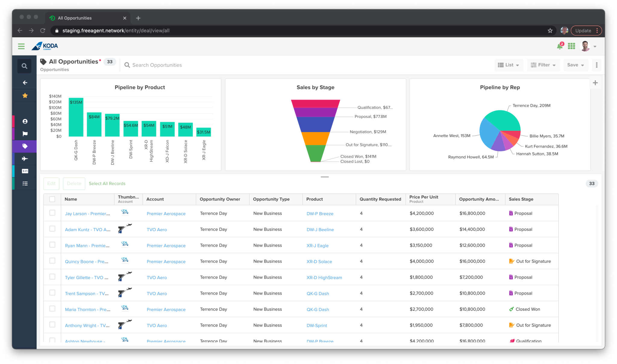The height and width of the screenshot is (364, 617).
Task: Toggle the select-all header checkbox
Action: (x=52, y=199)
